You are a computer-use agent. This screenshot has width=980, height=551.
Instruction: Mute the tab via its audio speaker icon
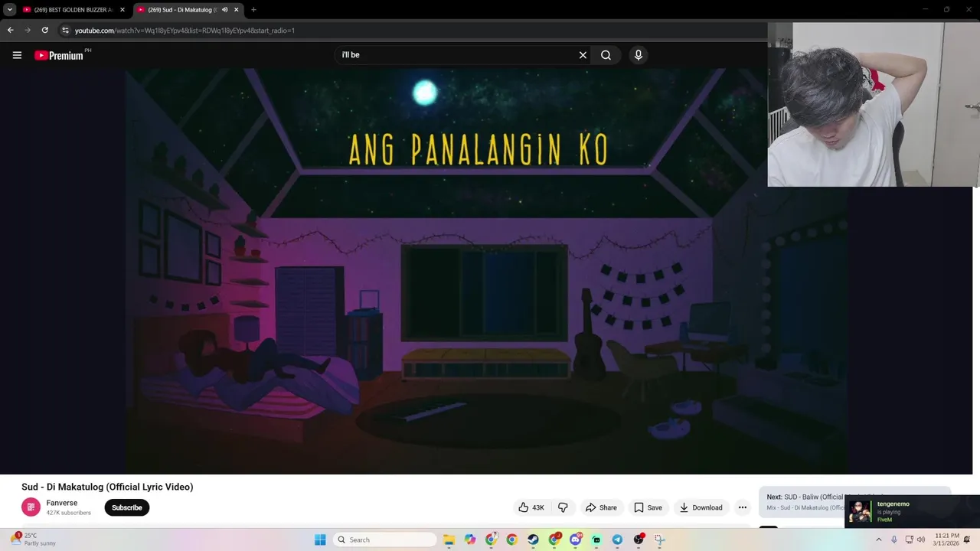tap(224, 10)
